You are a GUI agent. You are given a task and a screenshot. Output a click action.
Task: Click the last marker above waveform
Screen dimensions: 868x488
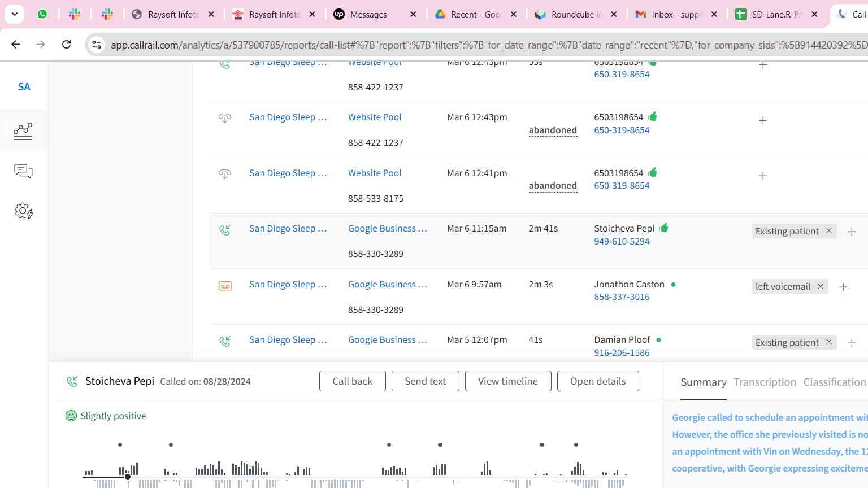[x=576, y=445]
